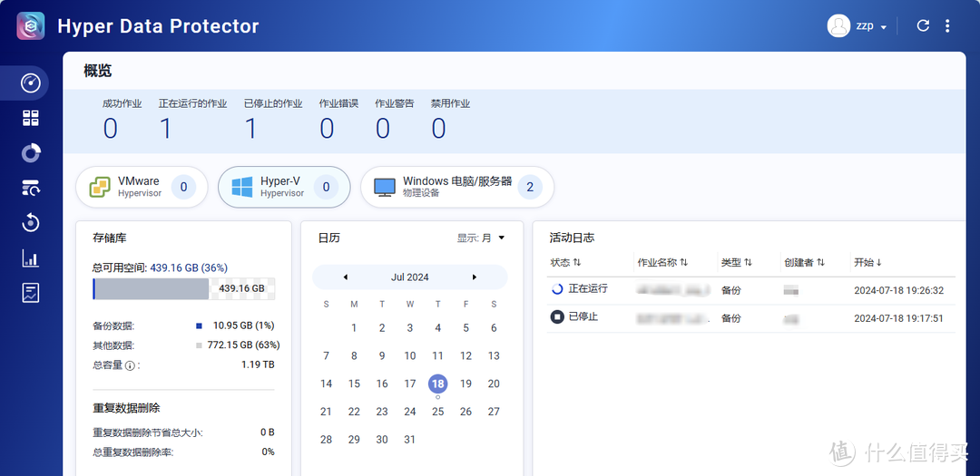Click the 作业错误 count
The height and width of the screenshot is (476, 980).
[x=327, y=129]
